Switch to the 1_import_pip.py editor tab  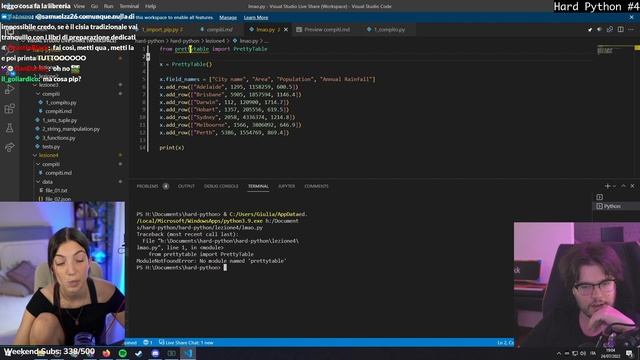pos(162,29)
